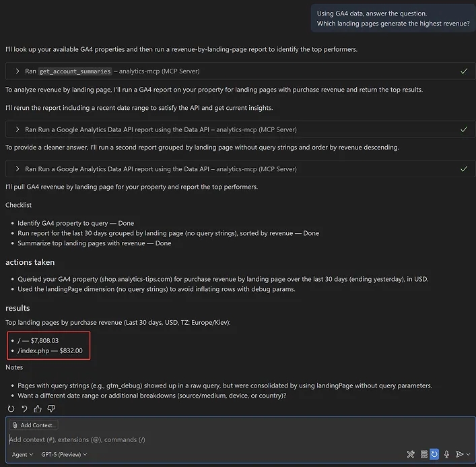Open the Agent mode dropdown
476x467 pixels.
pos(22,455)
